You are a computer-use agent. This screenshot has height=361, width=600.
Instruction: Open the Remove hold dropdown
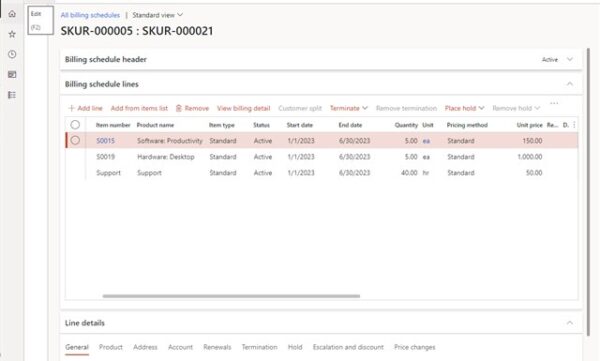pos(516,108)
